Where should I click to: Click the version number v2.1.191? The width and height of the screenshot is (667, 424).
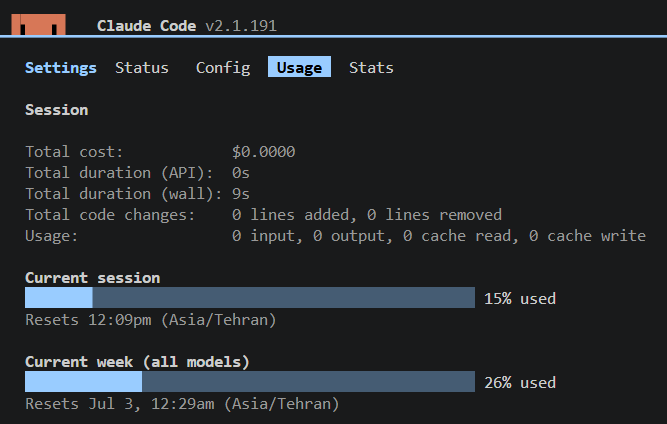[x=241, y=26]
